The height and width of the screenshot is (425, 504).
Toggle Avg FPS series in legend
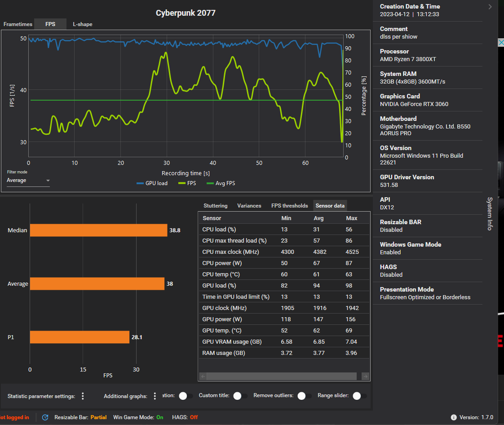point(221,183)
